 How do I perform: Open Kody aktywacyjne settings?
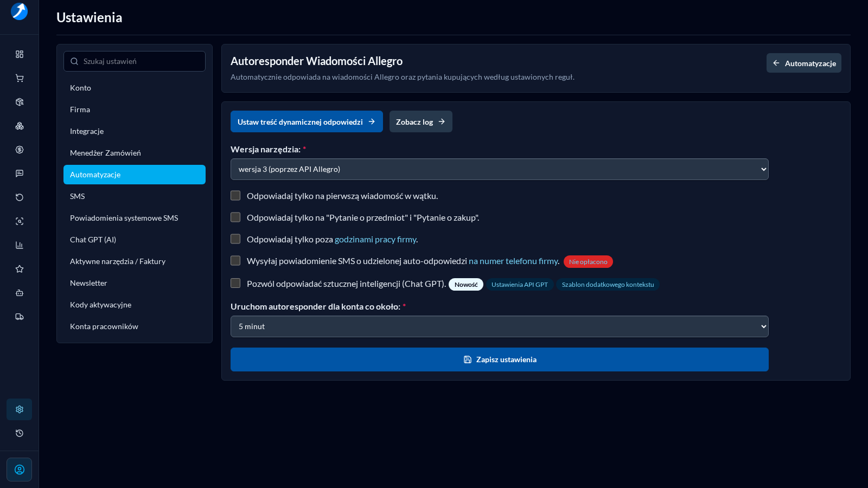click(135, 305)
